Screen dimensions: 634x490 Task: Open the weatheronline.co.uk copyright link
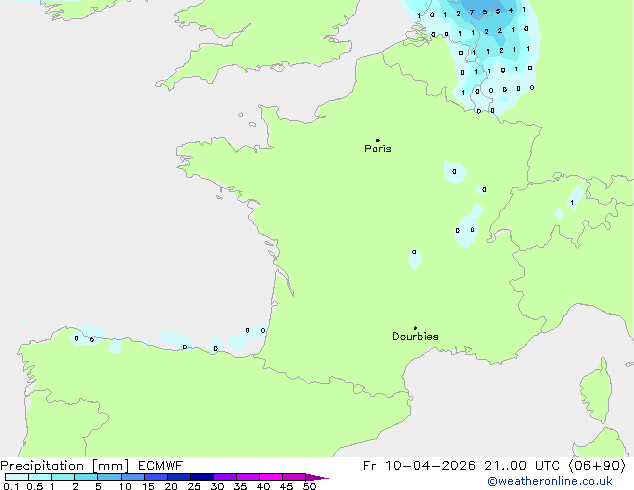click(x=550, y=481)
